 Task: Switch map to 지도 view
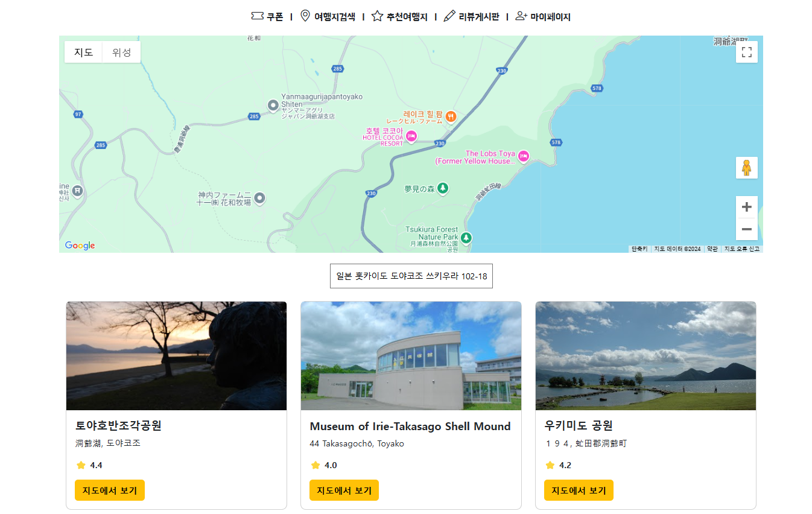click(x=84, y=52)
